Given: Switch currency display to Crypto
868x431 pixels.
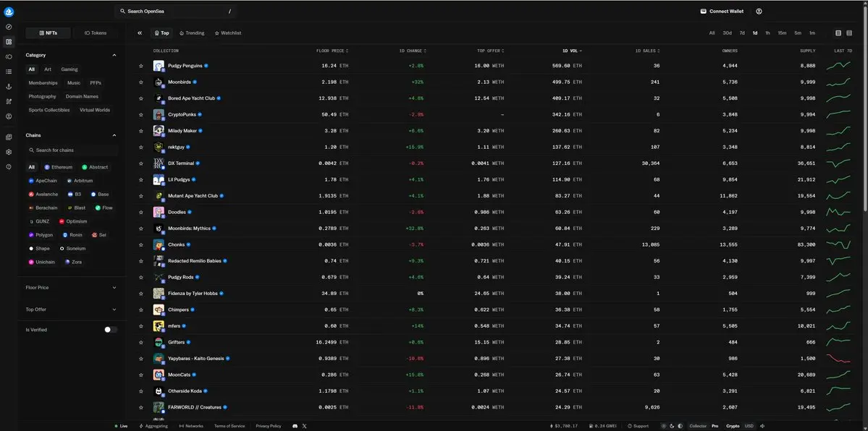Looking at the screenshot, I should coord(733,426).
